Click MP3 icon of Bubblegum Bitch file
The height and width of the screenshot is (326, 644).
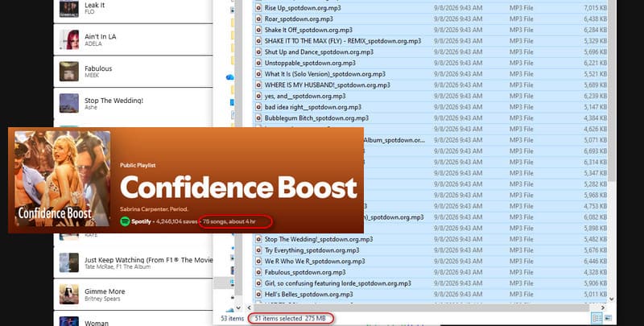pos(258,118)
